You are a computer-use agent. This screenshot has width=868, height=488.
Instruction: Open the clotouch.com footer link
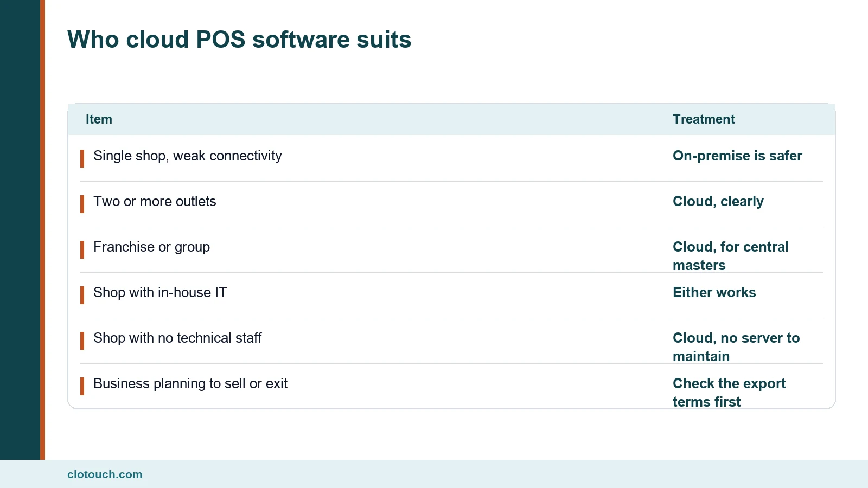(x=105, y=474)
